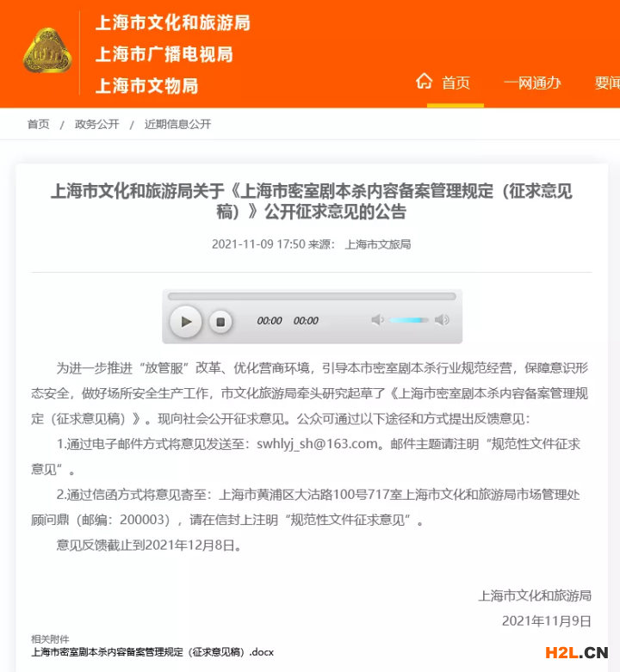Click the stop button in audio player
620x672 pixels.
(220, 322)
